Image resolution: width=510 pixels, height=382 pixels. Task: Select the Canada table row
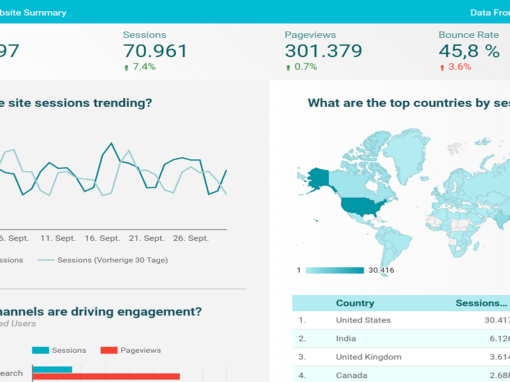[401, 375]
